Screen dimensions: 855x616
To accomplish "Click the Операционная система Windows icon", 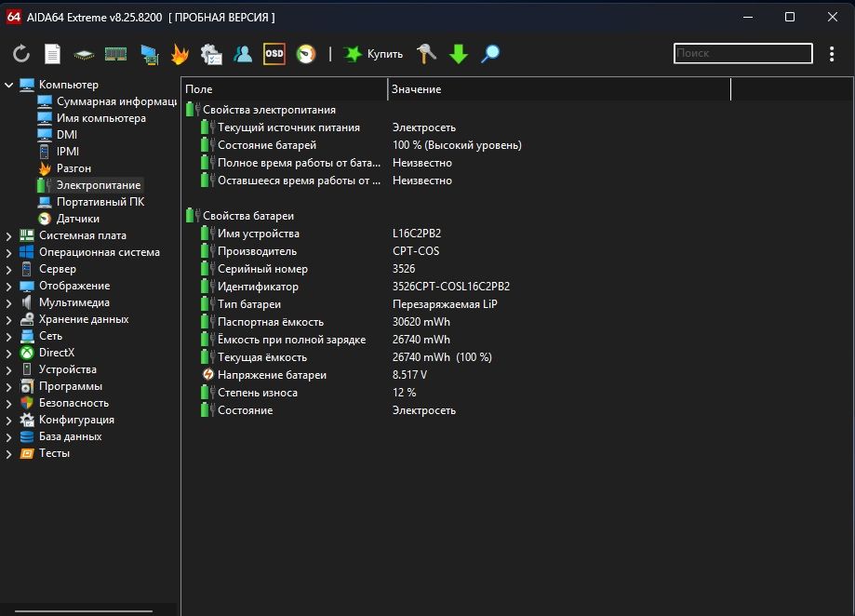I will (27, 252).
